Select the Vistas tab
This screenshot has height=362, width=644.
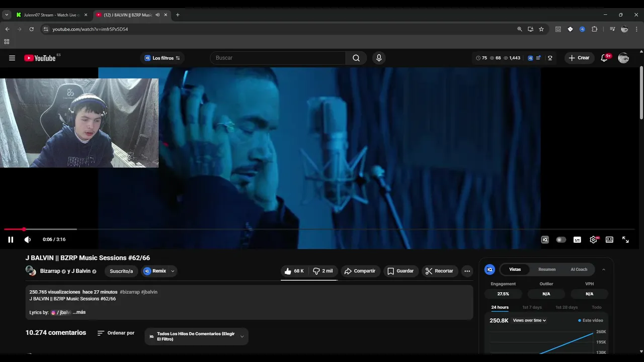[x=515, y=269]
